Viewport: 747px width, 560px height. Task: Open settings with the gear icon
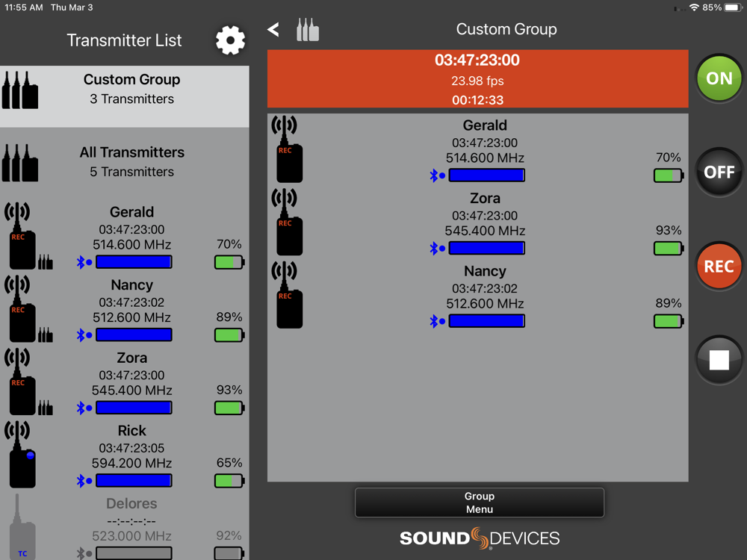click(230, 40)
